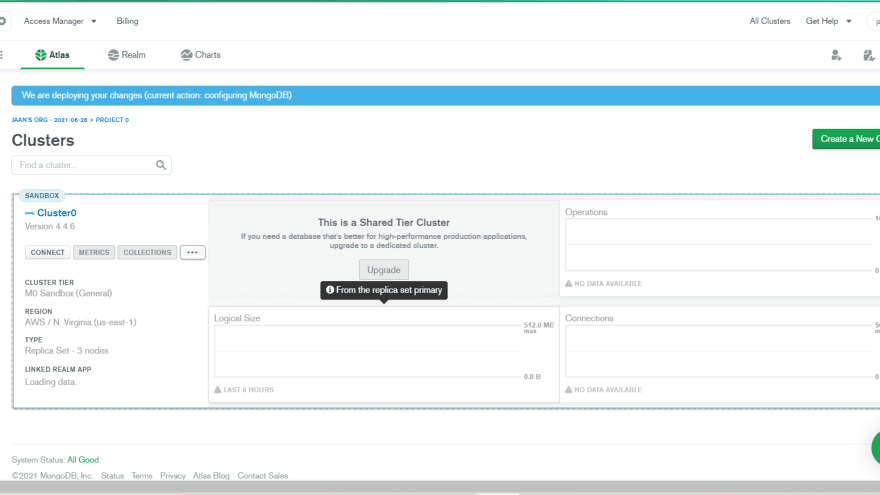Click the CONNECT button

(x=48, y=253)
